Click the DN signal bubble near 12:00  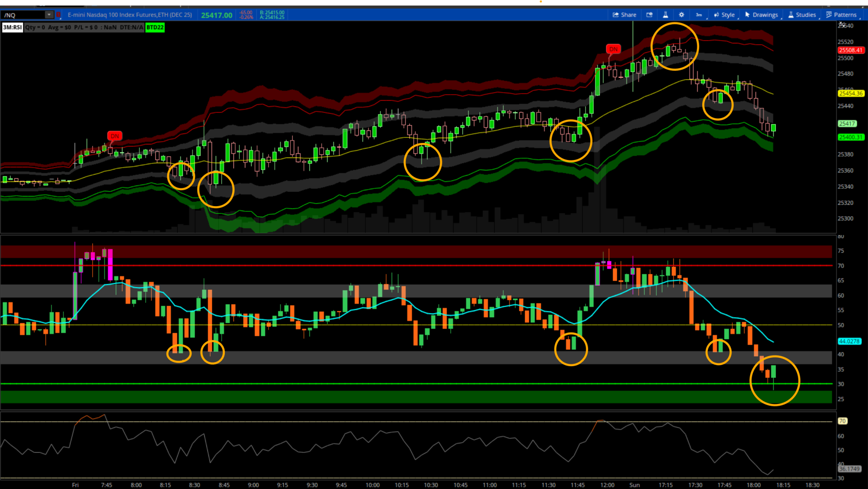click(613, 49)
